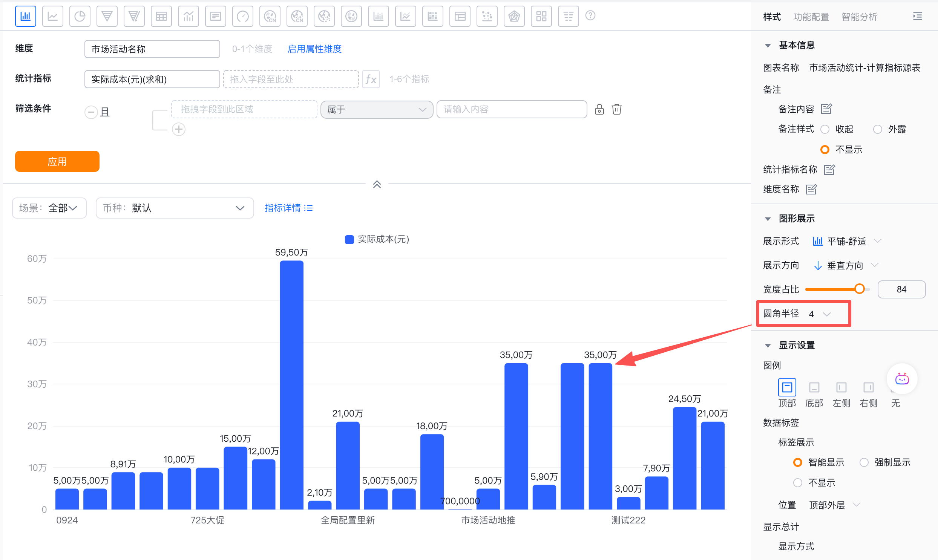Click the 59,50万 tallest bar
Screen dimensions: 938x560
pos(291,385)
